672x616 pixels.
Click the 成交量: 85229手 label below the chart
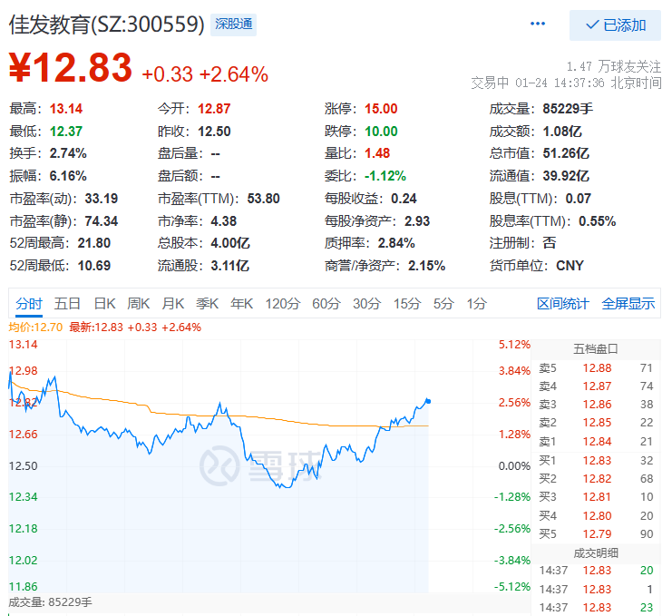[50, 602]
